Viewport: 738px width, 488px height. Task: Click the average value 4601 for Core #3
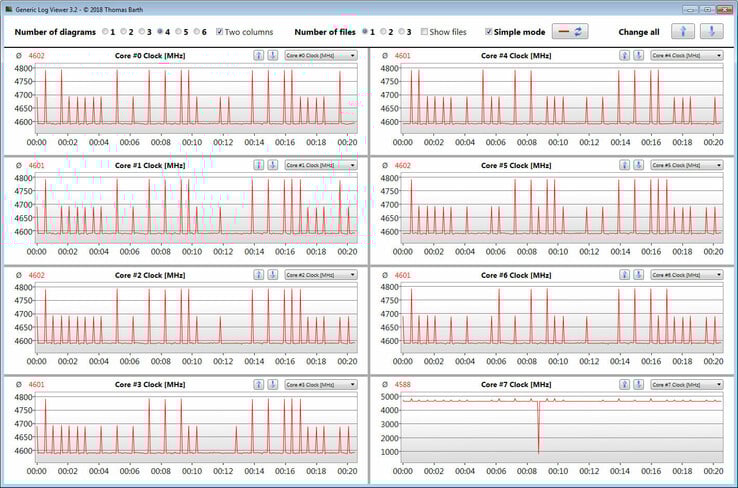pos(36,384)
